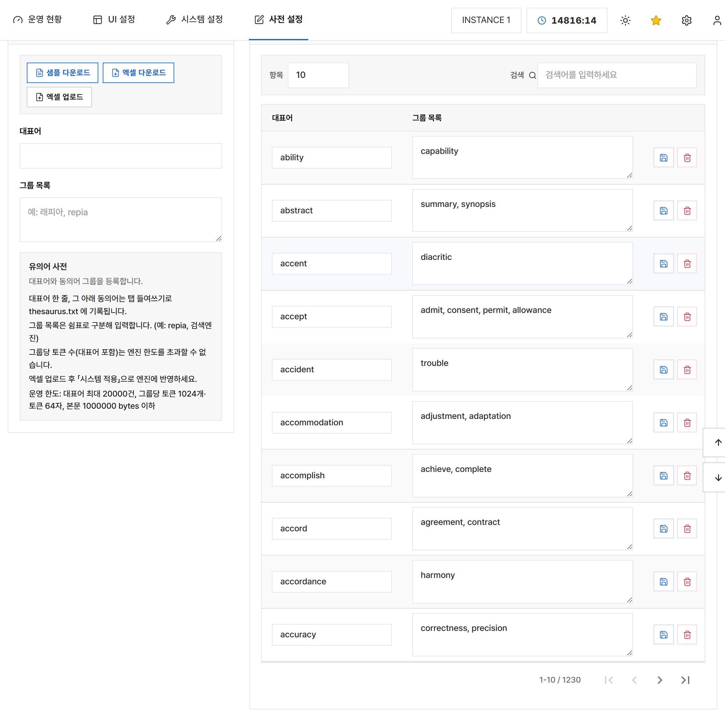Screen dimensions: 725x728
Task: Click the '1-10 / 1230' pagination text
Action: click(560, 680)
